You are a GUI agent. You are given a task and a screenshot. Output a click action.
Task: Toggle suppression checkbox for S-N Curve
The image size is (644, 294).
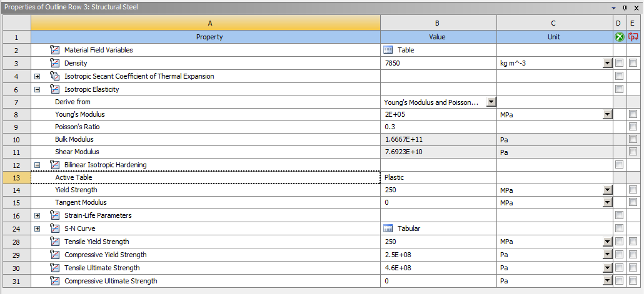click(x=620, y=228)
